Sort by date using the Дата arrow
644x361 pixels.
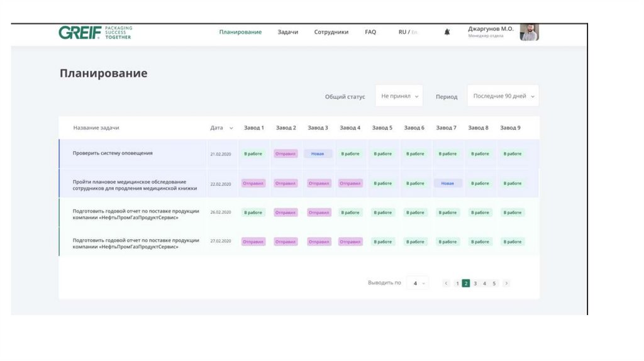[x=231, y=128]
